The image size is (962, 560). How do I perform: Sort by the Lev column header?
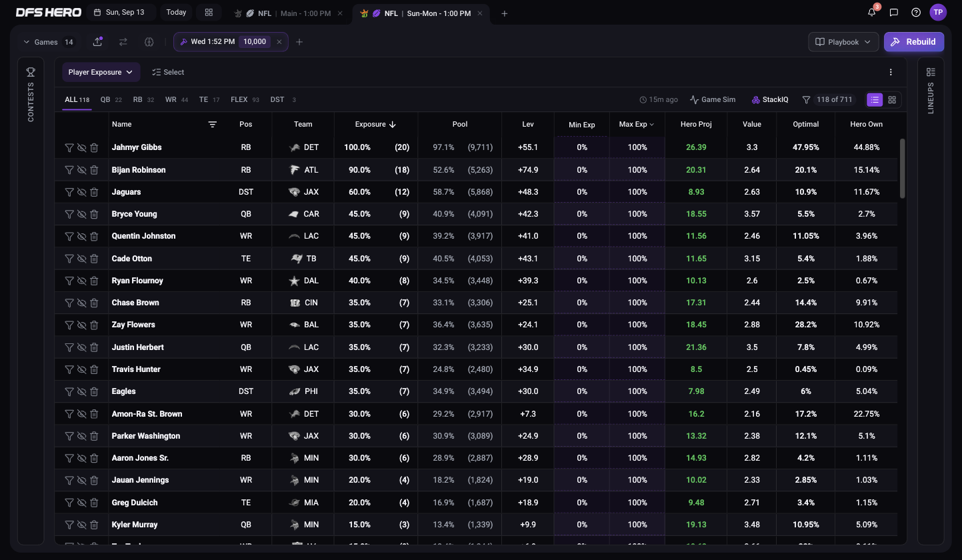pyautogui.click(x=527, y=124)
